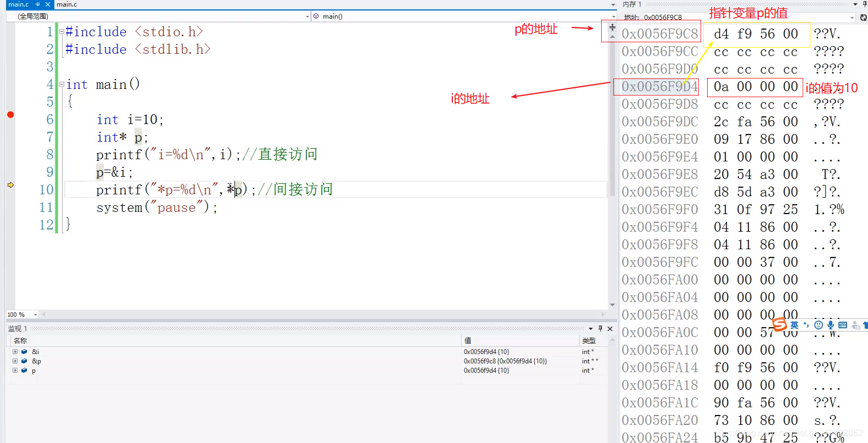Click the 类型 column header

[589, 341]
